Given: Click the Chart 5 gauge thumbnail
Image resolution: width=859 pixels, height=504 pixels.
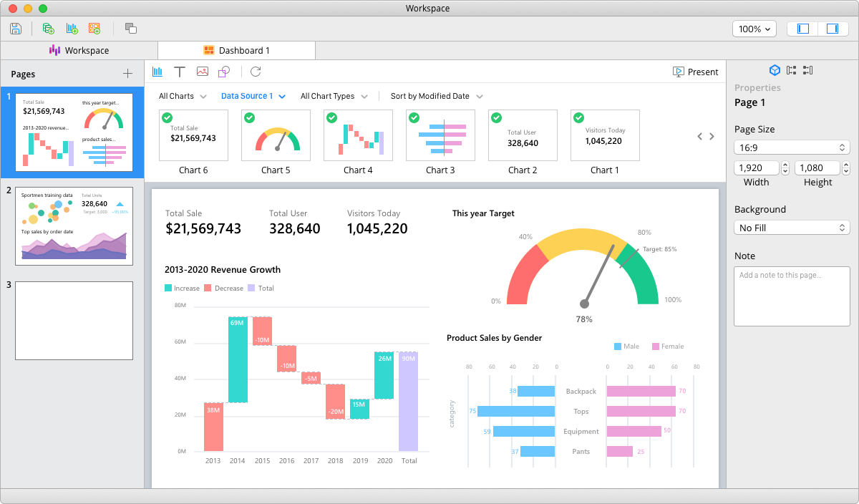Looking at the screenshot, I should tap(276, 135).
